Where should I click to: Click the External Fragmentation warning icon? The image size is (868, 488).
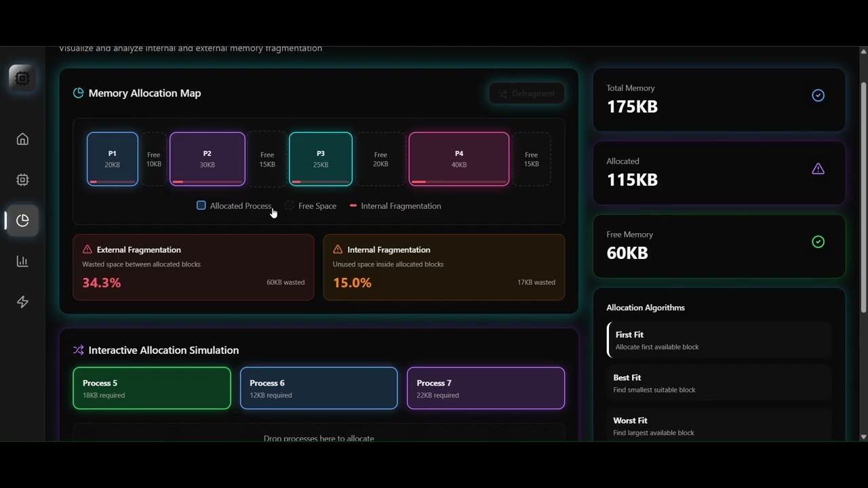pos(87,249)
